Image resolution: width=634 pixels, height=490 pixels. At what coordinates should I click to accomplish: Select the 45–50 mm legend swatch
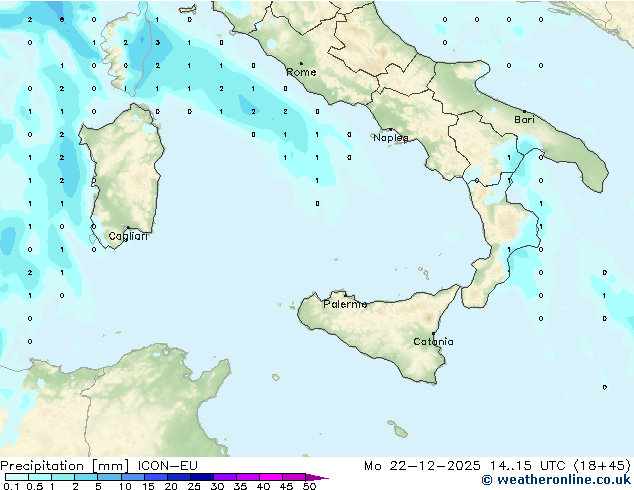294,477
